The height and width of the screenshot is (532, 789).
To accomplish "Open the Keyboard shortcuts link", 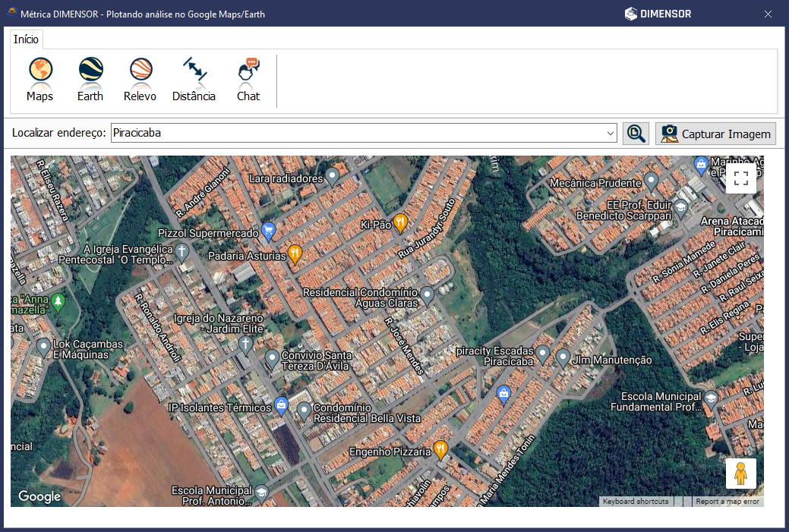I will (636, 502).
